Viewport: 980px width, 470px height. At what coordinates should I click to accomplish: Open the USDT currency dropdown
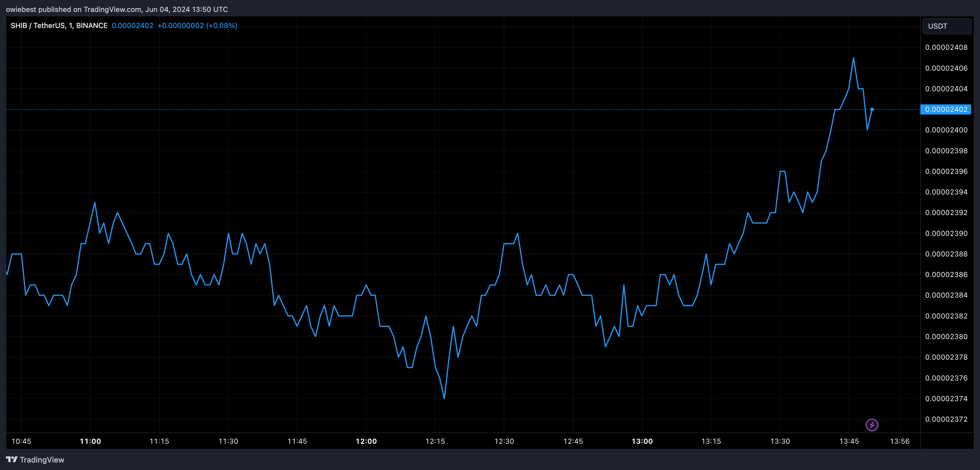947,26
